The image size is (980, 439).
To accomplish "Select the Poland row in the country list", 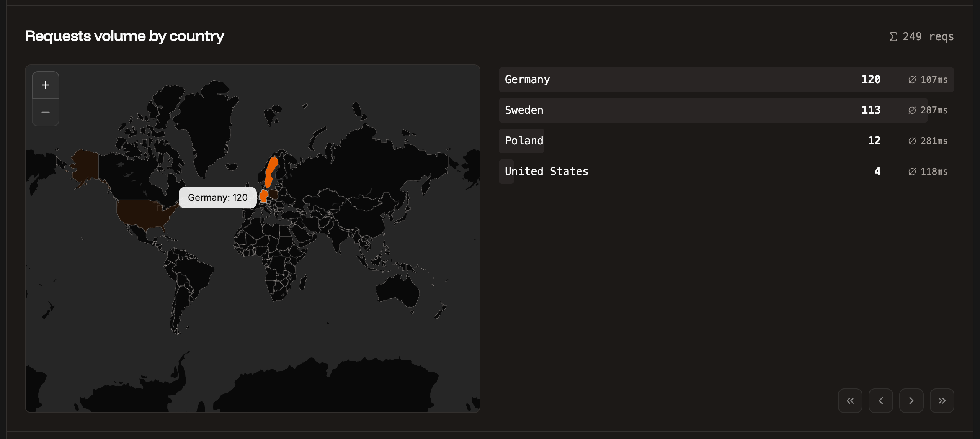I will (651, 141).
